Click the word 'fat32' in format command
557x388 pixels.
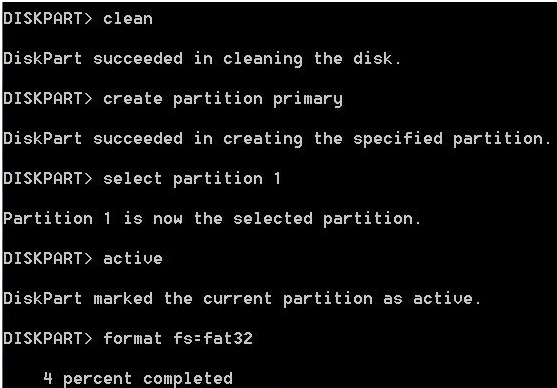pos(228,338)
